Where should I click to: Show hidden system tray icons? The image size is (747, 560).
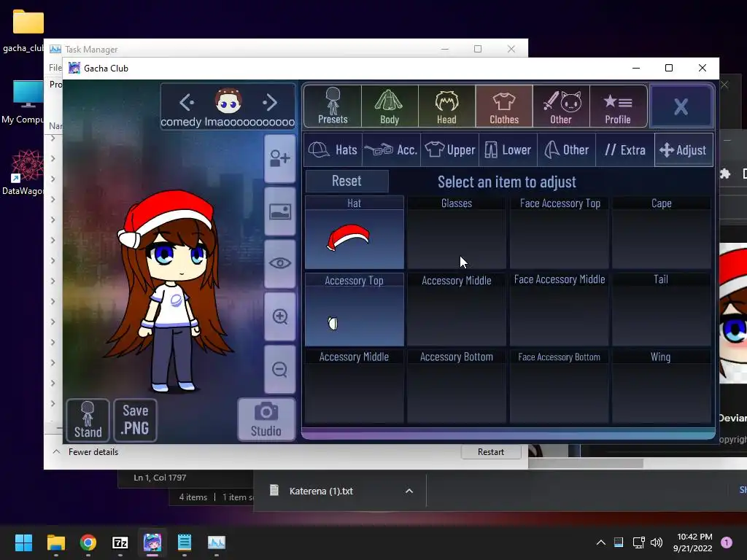tap(601, 542)
